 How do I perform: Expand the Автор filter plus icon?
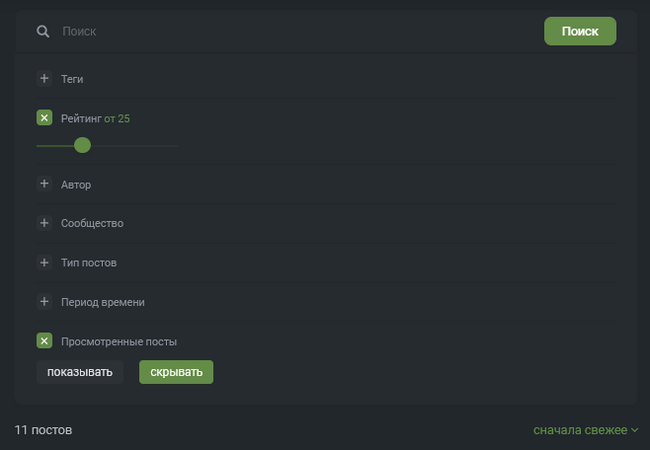point(44,184)
